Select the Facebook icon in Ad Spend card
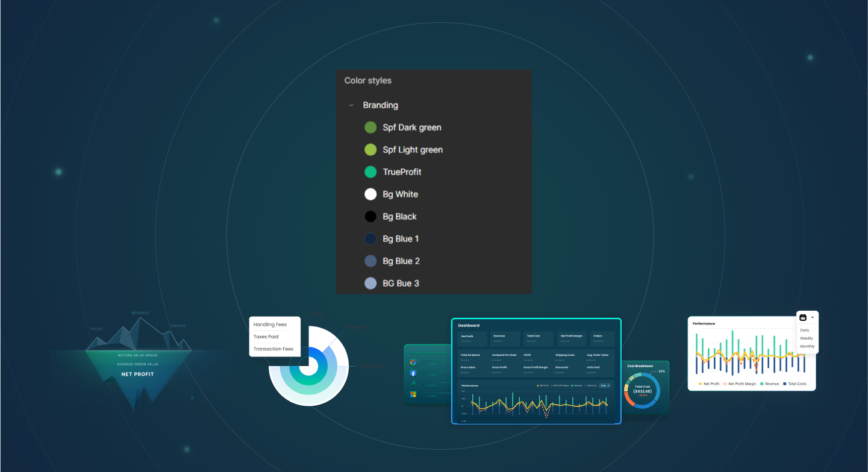Screen dimensions: 868x472 (x=413, y=373)
